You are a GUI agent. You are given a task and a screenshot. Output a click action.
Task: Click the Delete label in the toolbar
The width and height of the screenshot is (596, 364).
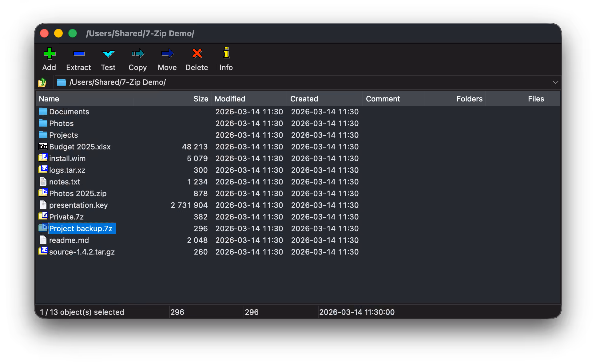click(x=197, y=67)
